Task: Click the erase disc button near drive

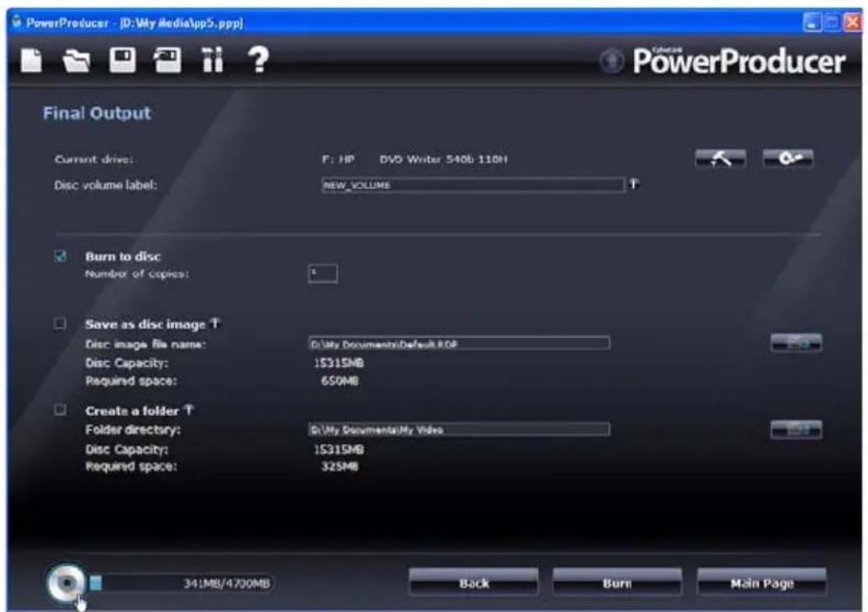Action: click(x=788, y=159)
